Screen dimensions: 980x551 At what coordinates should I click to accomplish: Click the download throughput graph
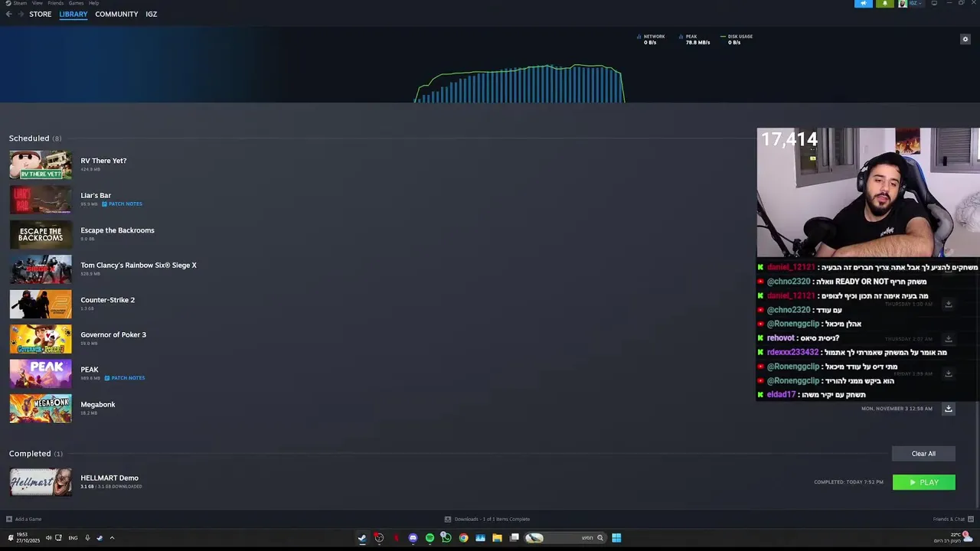[x=519, y=83]
